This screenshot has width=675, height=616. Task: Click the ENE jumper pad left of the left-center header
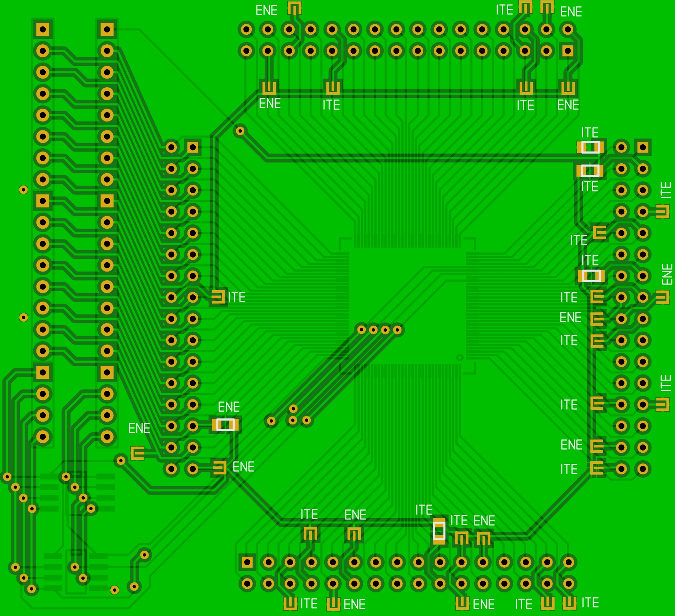[x=137, y=453]
